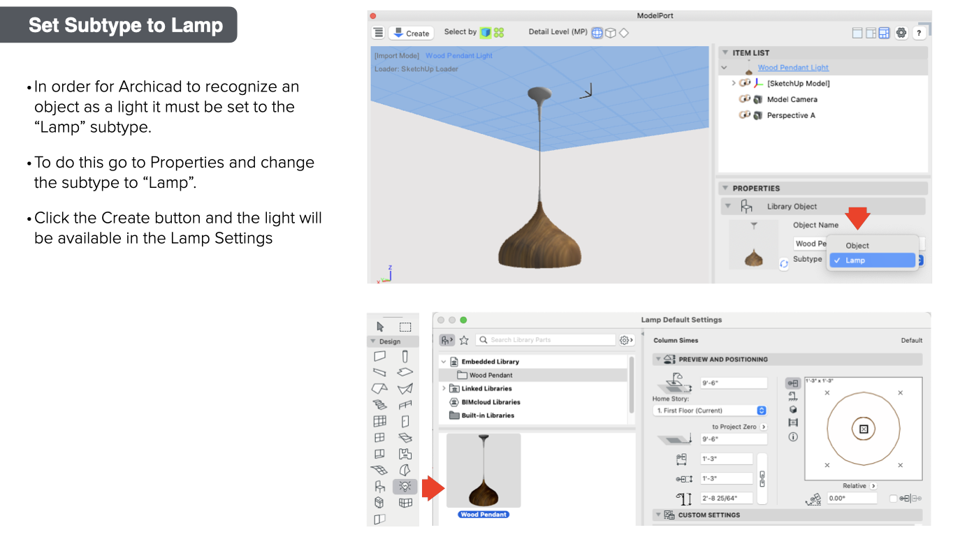
Task: Click the favorites star icon
Action: tap(464, 340)
